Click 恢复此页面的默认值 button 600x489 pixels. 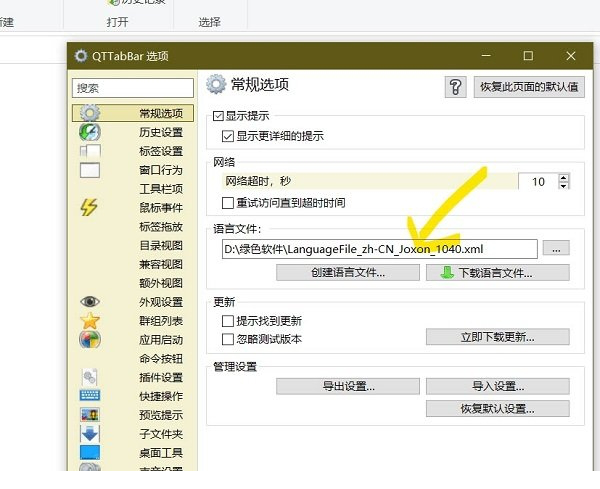pyautogui.click(x=529, y=87)
